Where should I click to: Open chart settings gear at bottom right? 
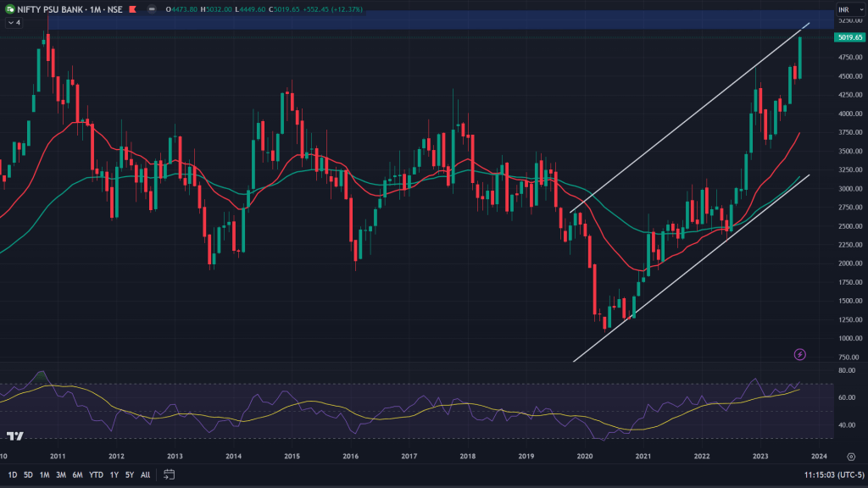pyautogui.click(x=850, y=456)
